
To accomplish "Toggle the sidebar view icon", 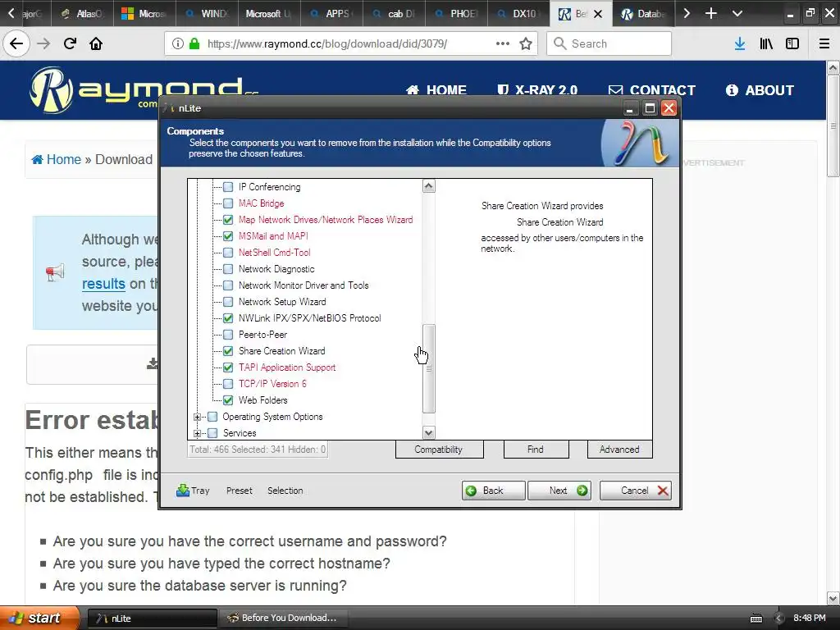I will click(x=792, y=43).
